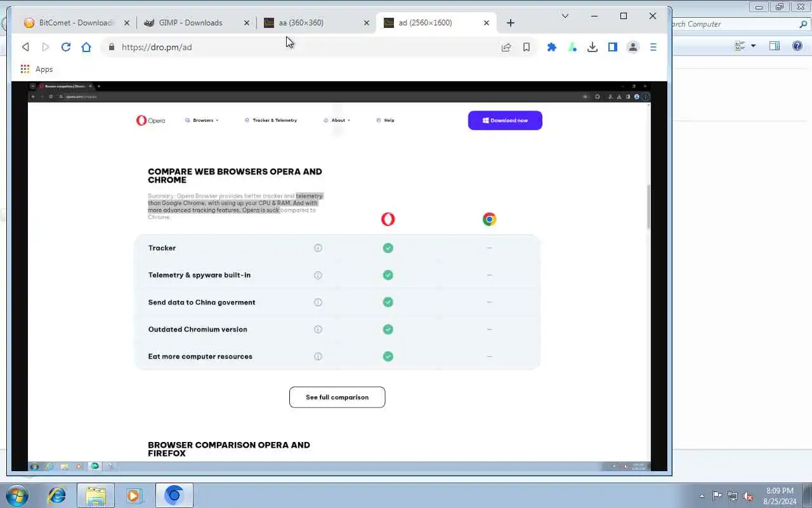
Task: Open Windows Explorer from the taskbar
Action: 96,495
